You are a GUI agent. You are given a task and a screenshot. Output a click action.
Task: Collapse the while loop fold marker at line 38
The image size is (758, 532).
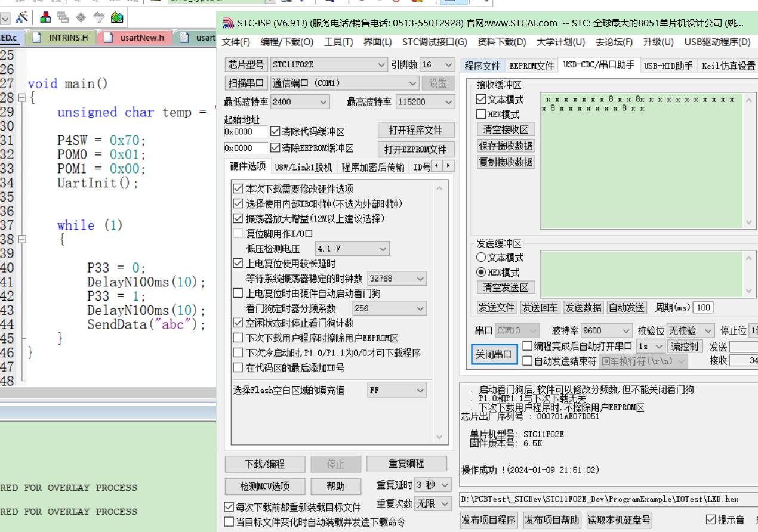(x=22, y=240)
